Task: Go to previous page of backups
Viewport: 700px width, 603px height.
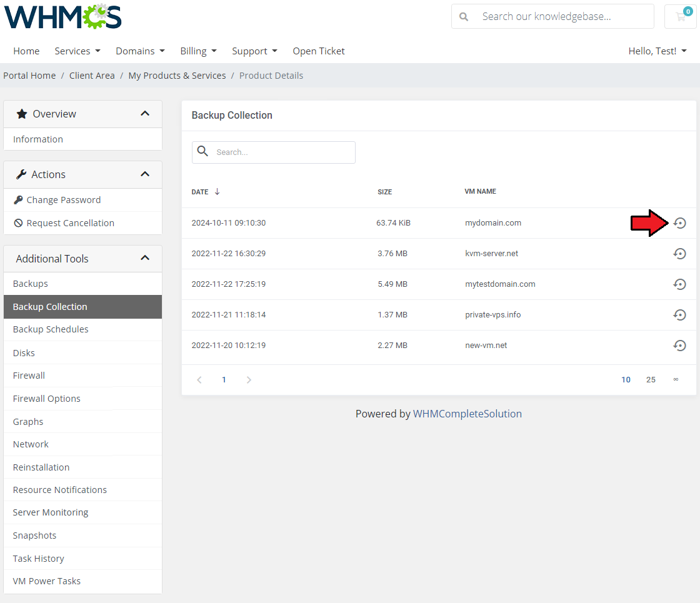Action: [199, 380]
